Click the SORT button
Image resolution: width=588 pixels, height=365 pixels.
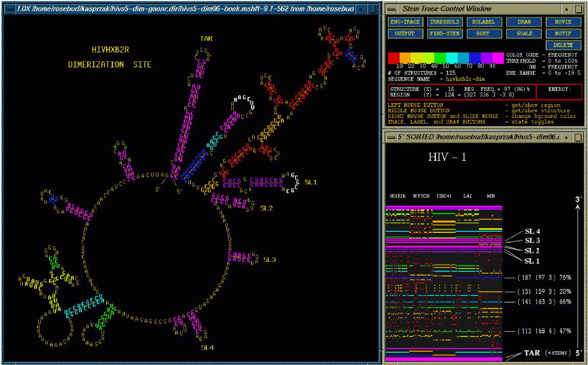click(483, 34)
